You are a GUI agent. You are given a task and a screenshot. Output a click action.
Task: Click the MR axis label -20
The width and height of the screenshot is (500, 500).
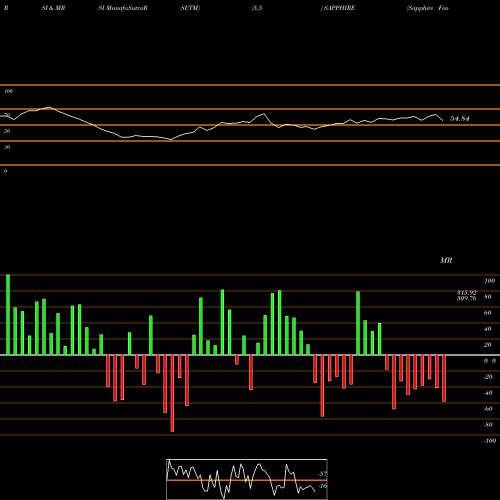point(488,377)
